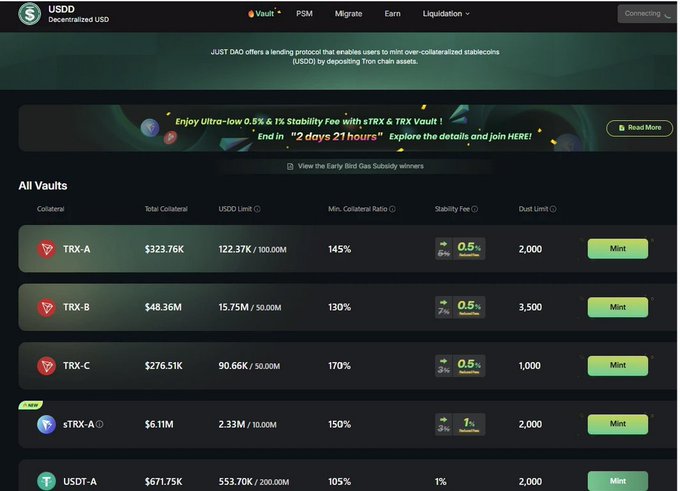The image size is (680, 491).
Task: Open the Migrate tab
Action: (348, 13)
